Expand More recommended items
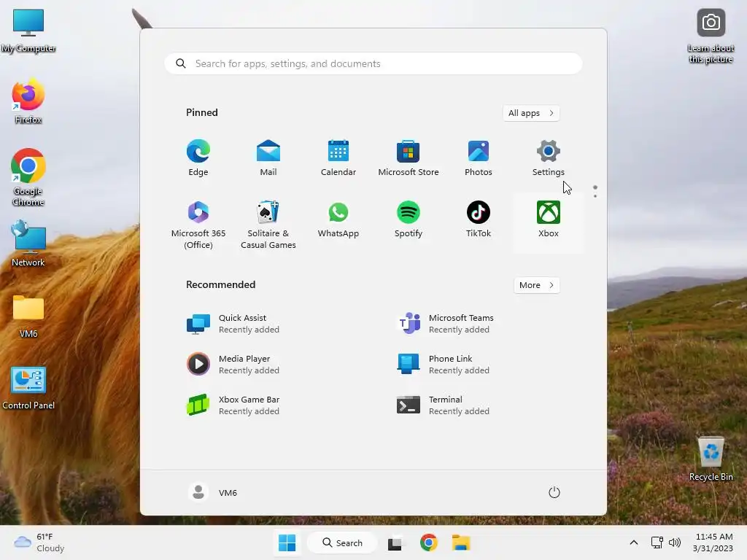Image resolution: width=747 pixels, height=560 pixels. coord(536,285)
